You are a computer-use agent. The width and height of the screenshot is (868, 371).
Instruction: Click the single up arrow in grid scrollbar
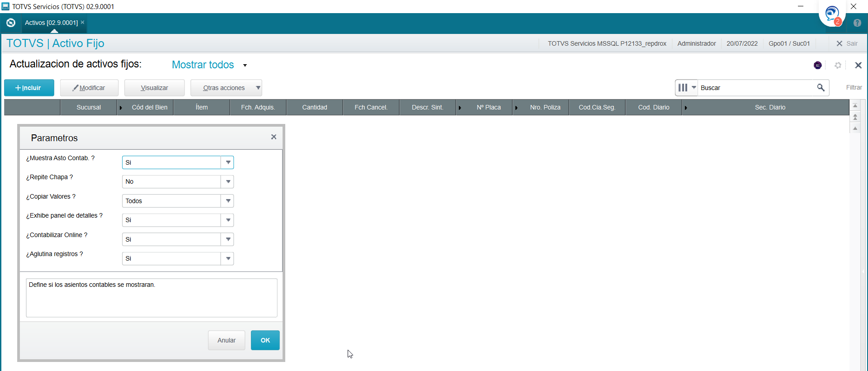(855, 128)
